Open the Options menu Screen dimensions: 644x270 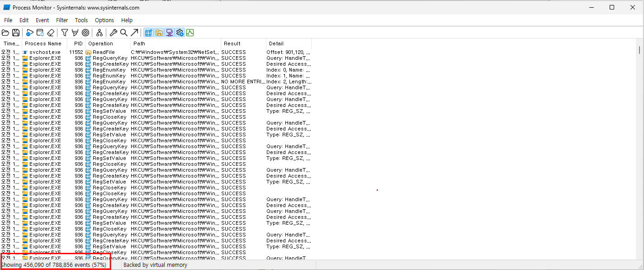tap(104, 20)
